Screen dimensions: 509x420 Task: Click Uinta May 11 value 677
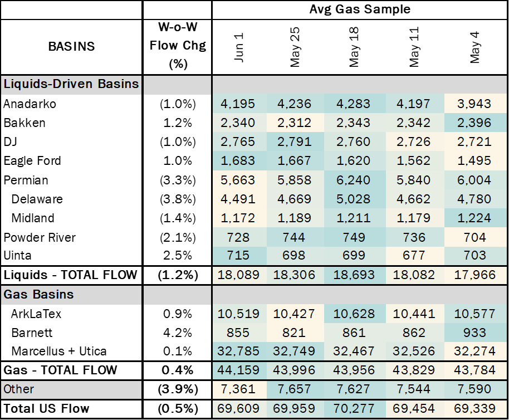(x=414, y=256)
